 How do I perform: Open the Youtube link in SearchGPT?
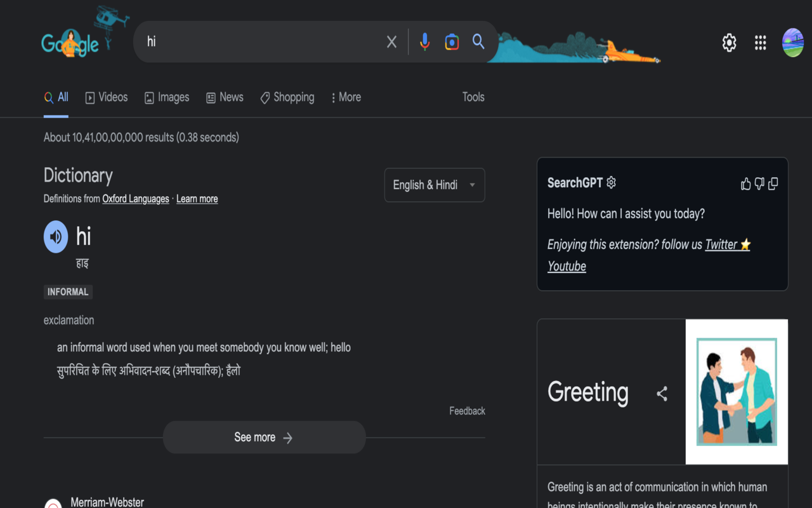(x=566, y=266)
